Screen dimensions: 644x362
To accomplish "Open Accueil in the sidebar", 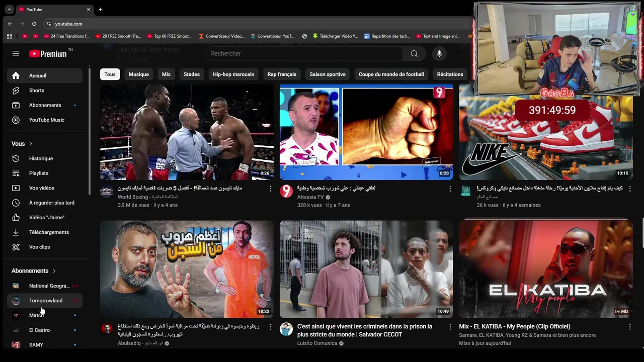I will pos(45,75).
